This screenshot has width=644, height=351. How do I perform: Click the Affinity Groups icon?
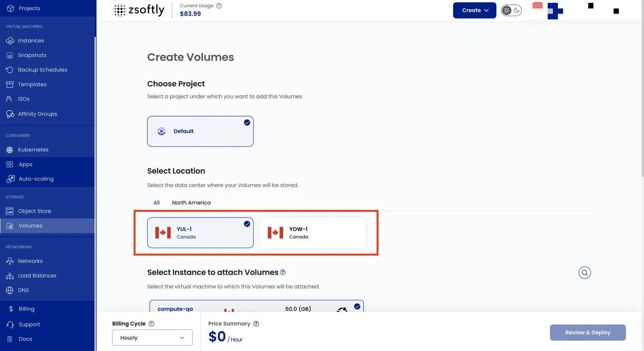10,114
